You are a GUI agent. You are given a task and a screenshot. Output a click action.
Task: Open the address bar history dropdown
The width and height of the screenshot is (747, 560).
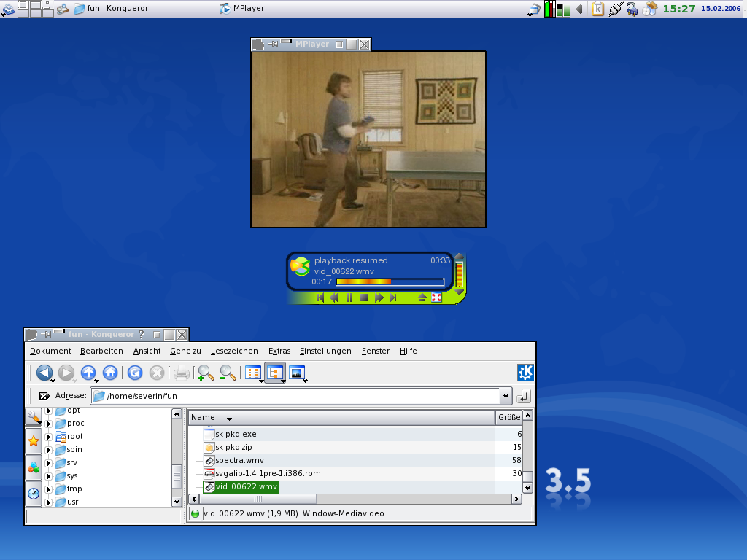506,396
